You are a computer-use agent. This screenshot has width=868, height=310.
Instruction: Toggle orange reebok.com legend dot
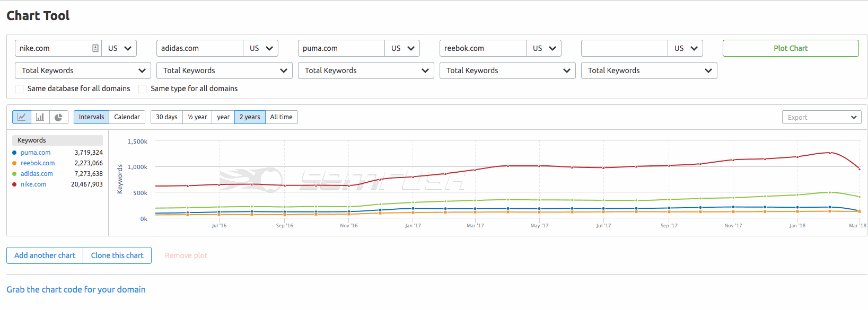tap(14, 163)
